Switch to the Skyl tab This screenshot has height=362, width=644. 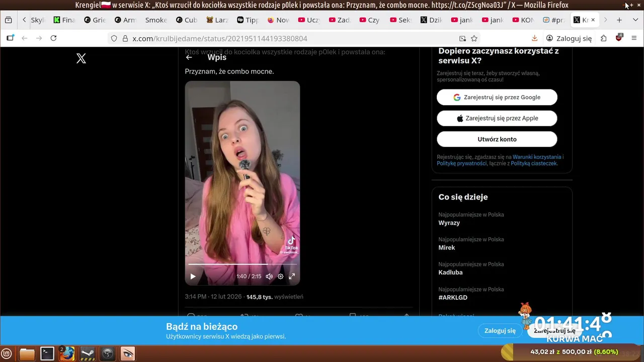point(38,20)
